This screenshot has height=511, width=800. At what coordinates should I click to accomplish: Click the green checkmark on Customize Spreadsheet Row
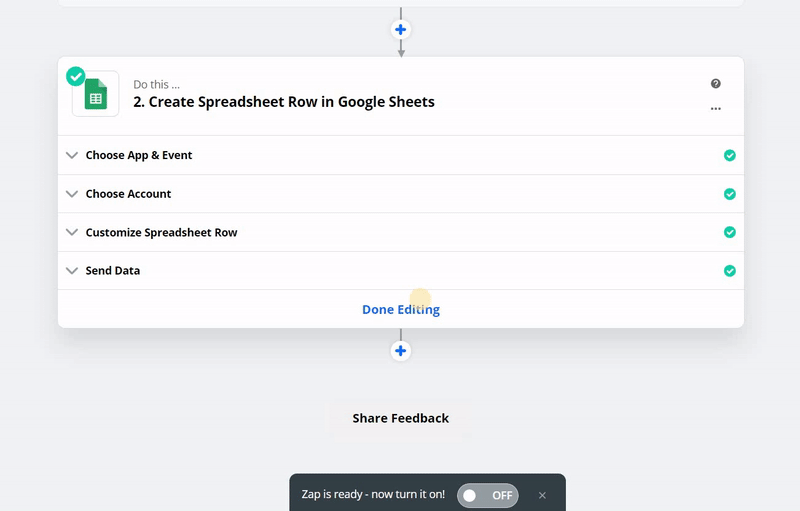point(730,232)
